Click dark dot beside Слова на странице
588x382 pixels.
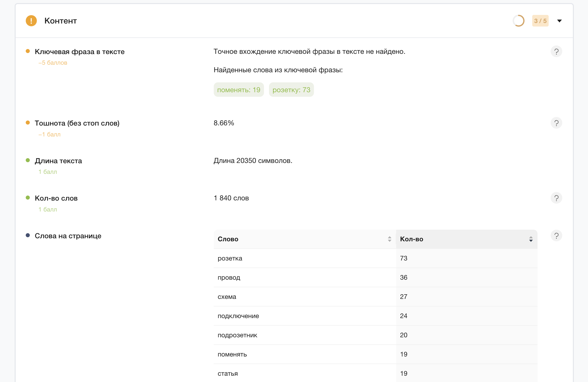pos(28,235)
